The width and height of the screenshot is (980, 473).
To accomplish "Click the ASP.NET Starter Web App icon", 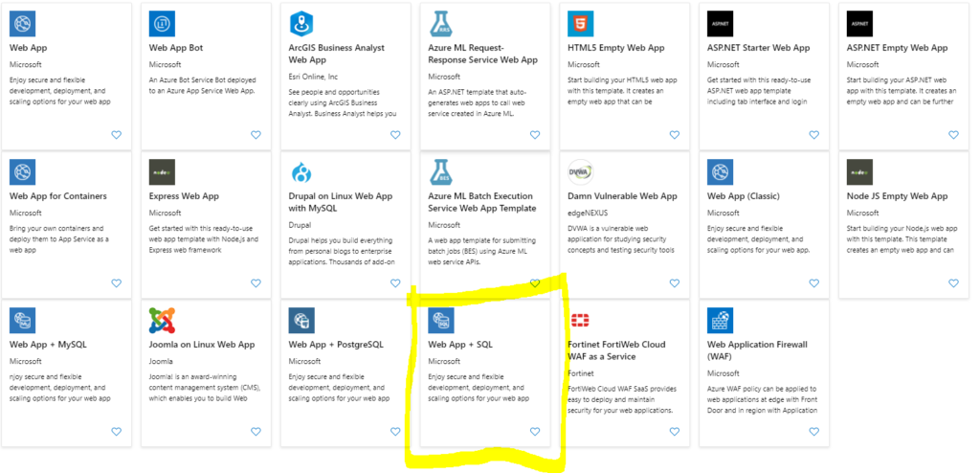I will [720, 24].
